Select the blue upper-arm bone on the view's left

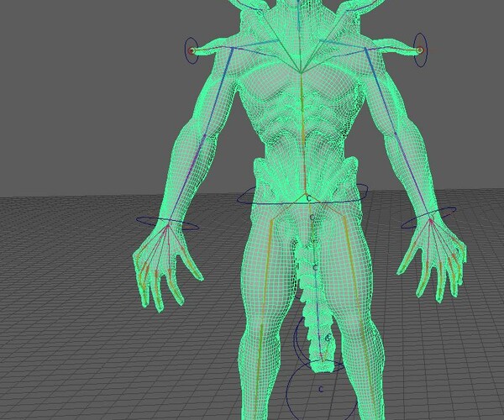(x=219, y=92)
